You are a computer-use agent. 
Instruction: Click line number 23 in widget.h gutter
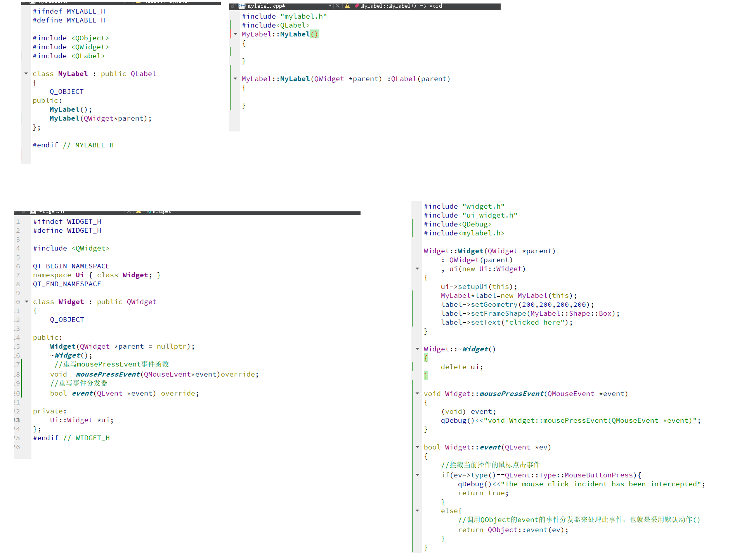click(17, 420)
